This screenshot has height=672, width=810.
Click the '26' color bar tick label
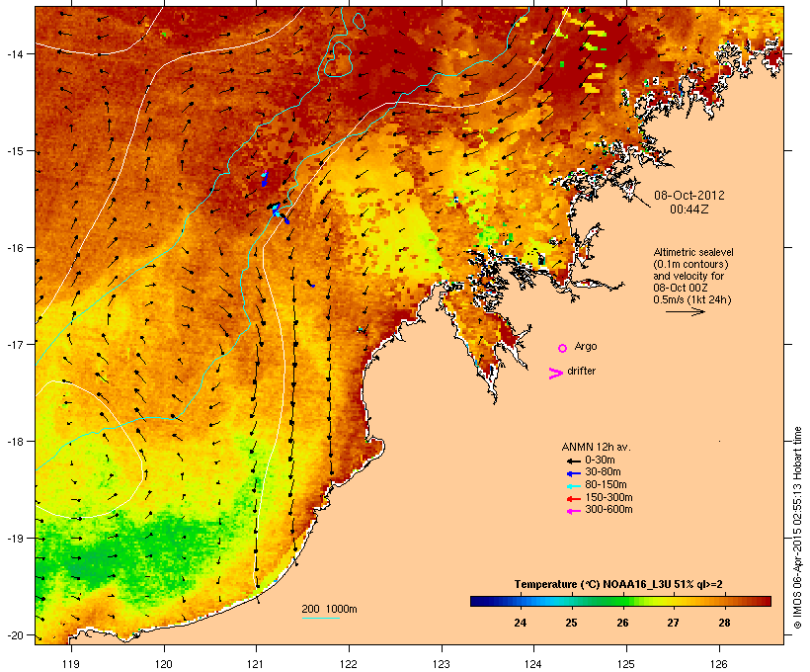(x=622, y=623)
